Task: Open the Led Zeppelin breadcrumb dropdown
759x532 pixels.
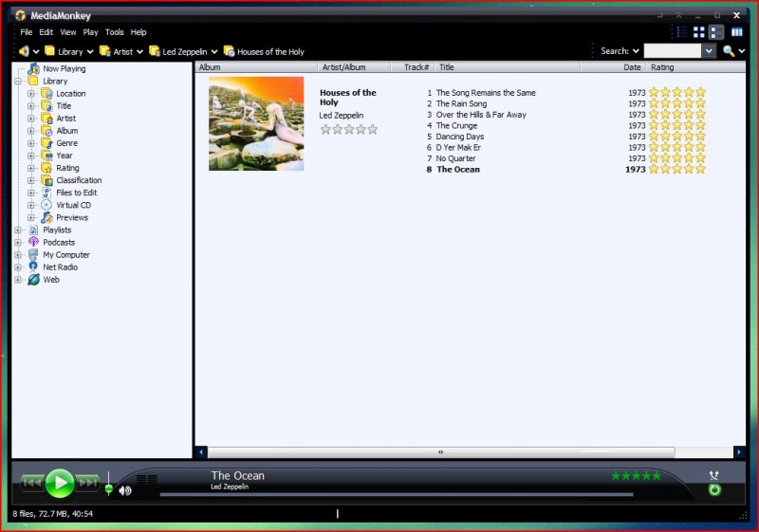Action: [x=214, y=52]
